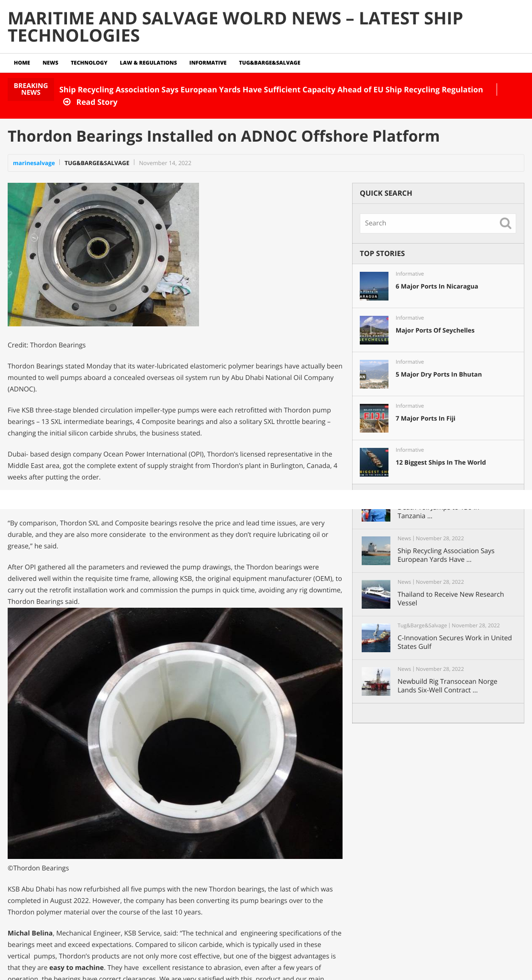Click the C-Innovation story thumbnail
Screen dimensions: 532x980
tap(376, 638)
